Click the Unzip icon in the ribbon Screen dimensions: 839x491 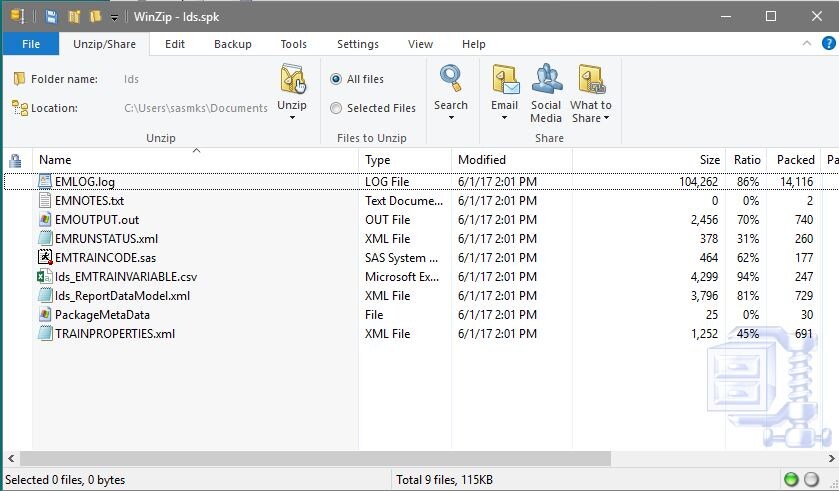[292, 80]
